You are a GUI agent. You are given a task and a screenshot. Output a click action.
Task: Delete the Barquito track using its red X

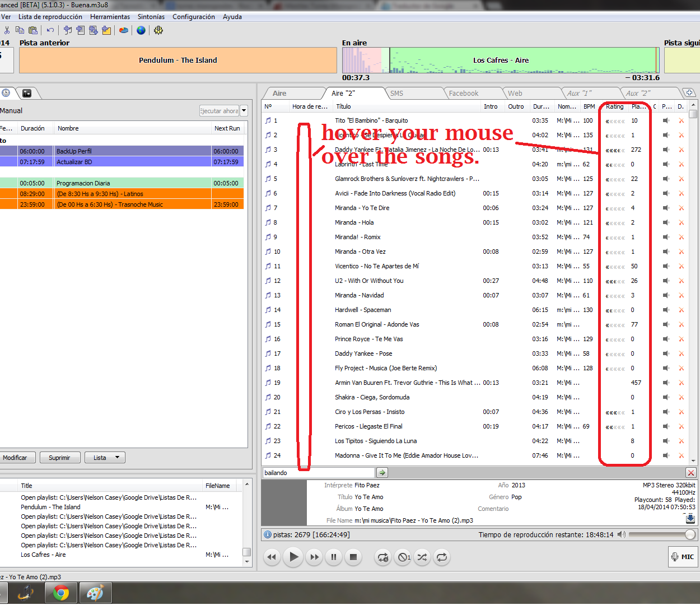(x=682, y=120)
